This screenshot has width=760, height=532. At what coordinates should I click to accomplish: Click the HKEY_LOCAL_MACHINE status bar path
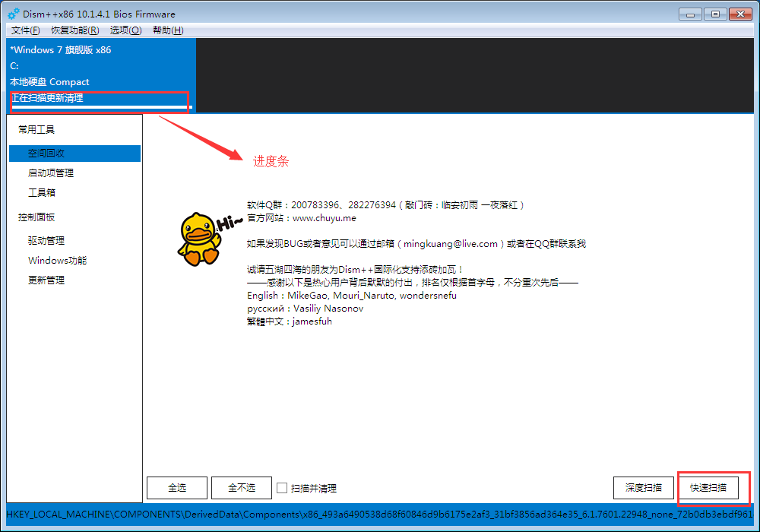379,514
